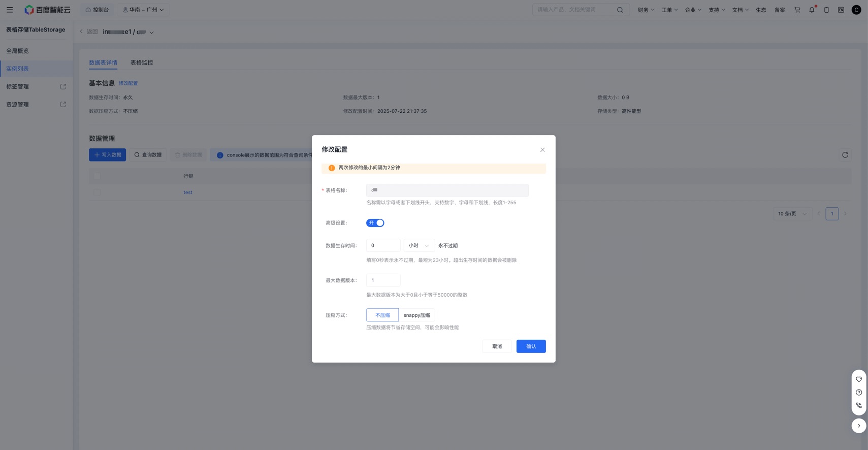Click the 最大数据版本 input field
Image resolution: width=868 pixels, height=450 pixels.
[383, 280]
